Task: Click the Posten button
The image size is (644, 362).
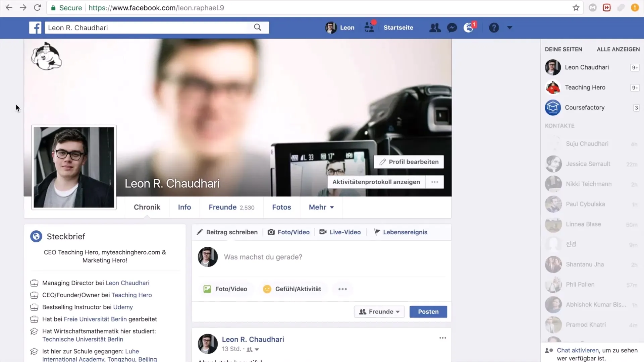Action: tap(428, 311)
